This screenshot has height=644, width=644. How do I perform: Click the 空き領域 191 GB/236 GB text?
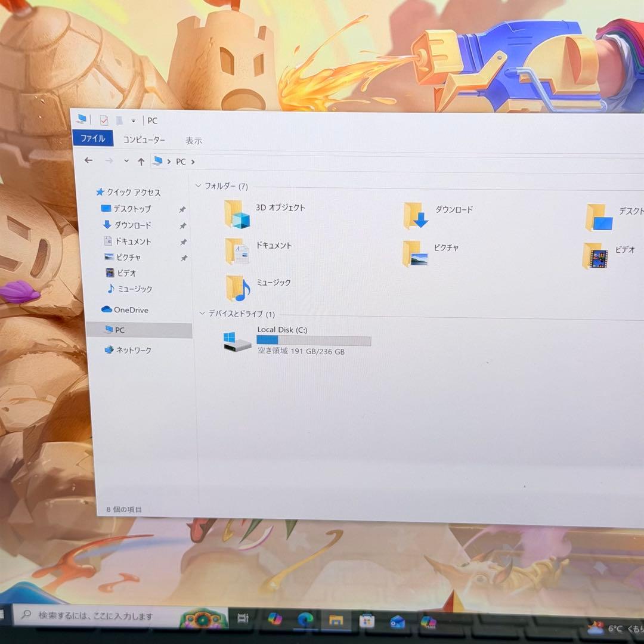301,351
